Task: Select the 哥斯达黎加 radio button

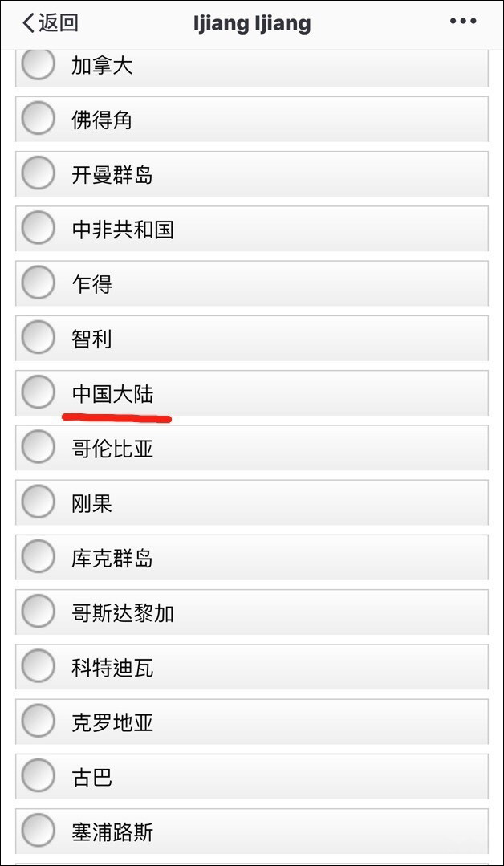Action: pyautogui.click(x=39, y=612)
